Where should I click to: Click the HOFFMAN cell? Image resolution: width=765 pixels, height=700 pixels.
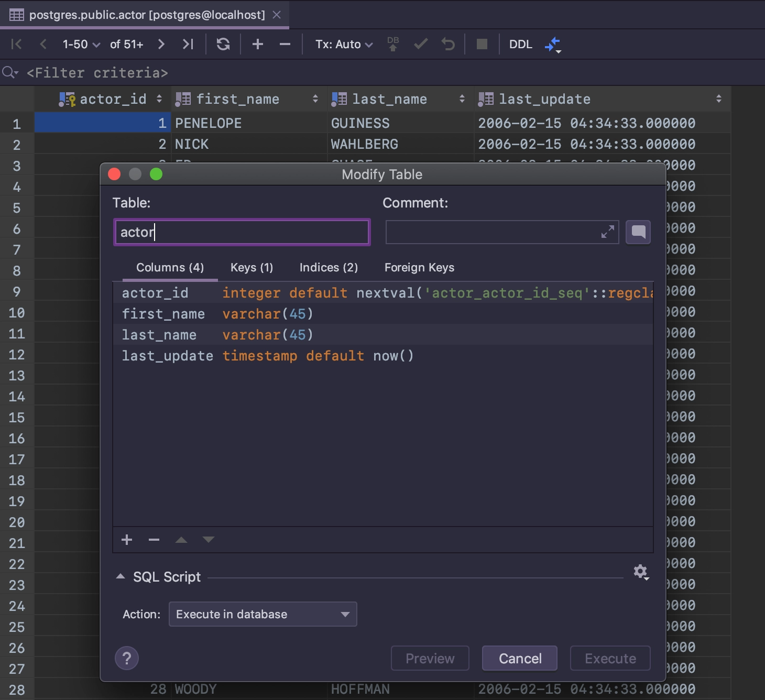coord(401,689)
